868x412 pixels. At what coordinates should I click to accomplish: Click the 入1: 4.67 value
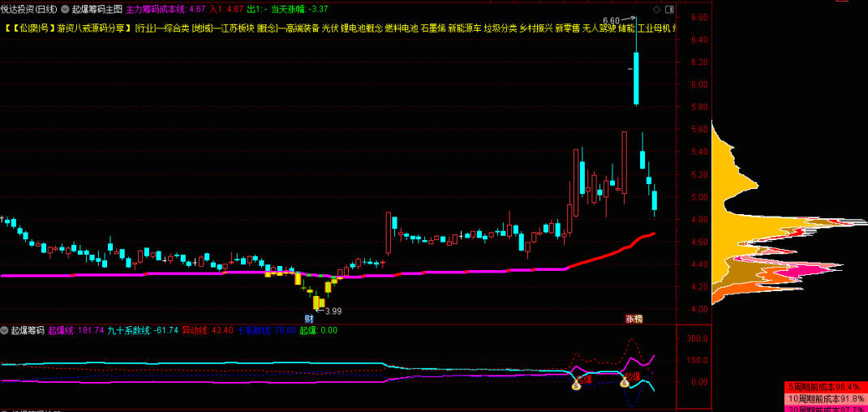[x=226, y=10]
